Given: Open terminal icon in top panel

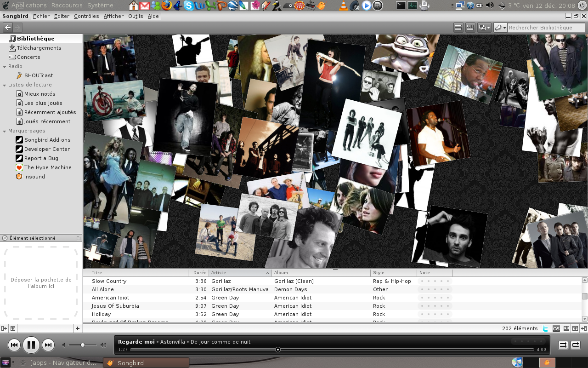Looking at the screenshot, I should (x=401, y=6).
